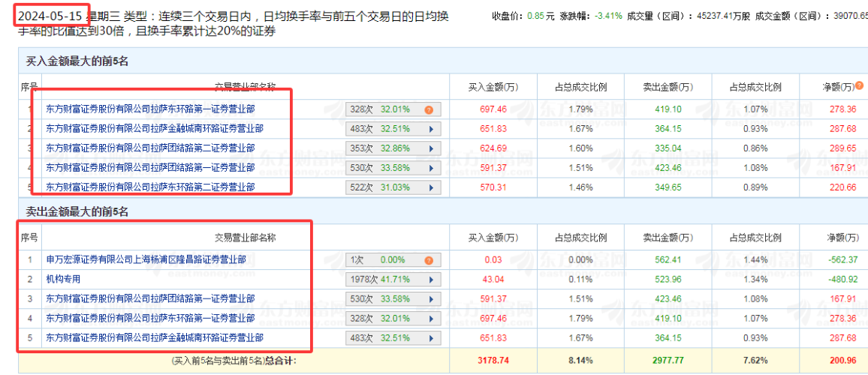
Task: Click the orange question icon beside 328次 in buy table
Action: pos(429,109)
